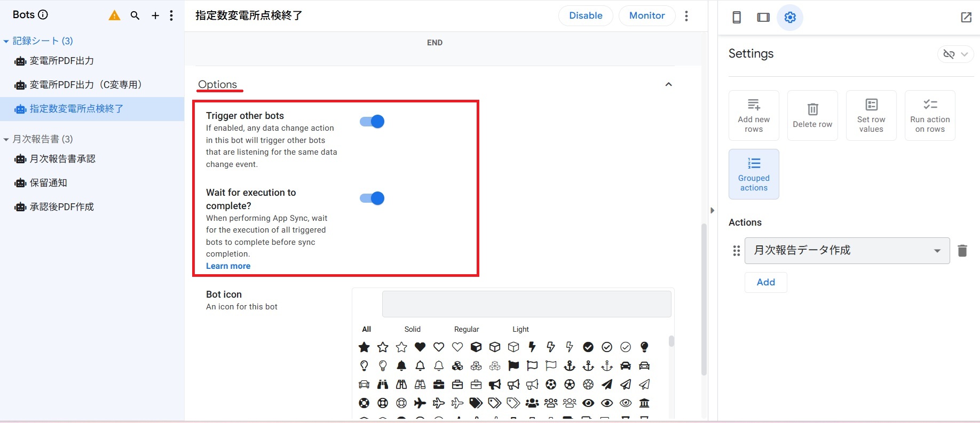This screenshot has height=423, width=980.
Task: Select the solid star bot icon
Action: (x=364, y=347)
